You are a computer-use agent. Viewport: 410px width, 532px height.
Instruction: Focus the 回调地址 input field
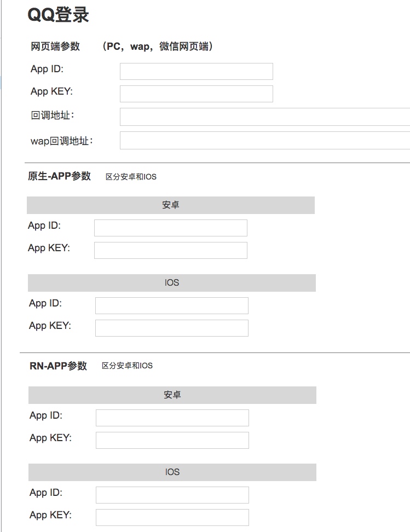coord(265,117)
